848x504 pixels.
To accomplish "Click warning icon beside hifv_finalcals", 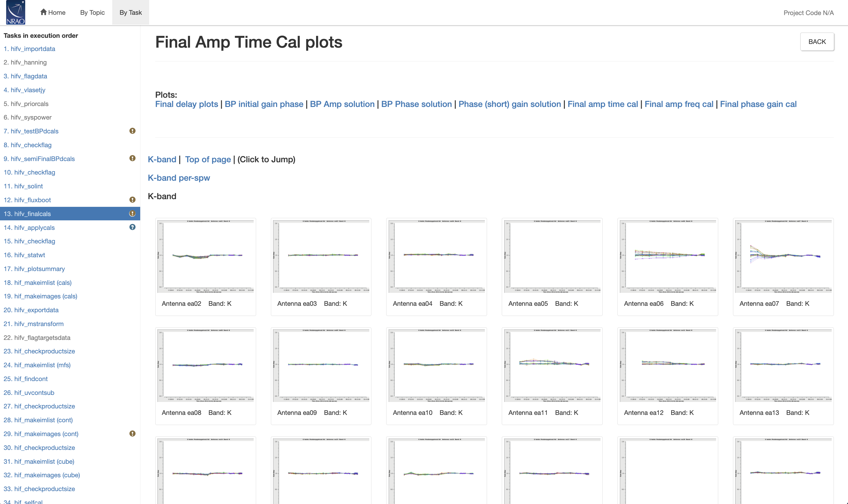I will (133, 213).
